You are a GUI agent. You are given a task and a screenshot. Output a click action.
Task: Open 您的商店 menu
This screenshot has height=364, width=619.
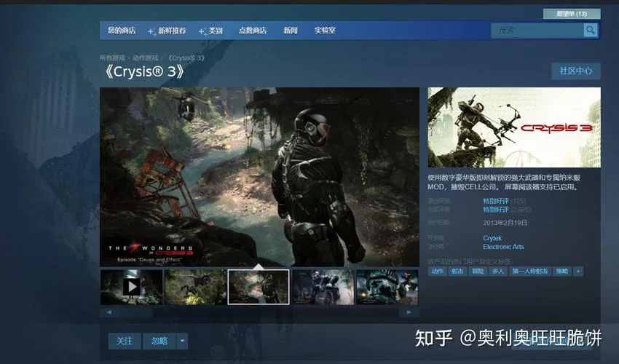click(x=122, y=31)
